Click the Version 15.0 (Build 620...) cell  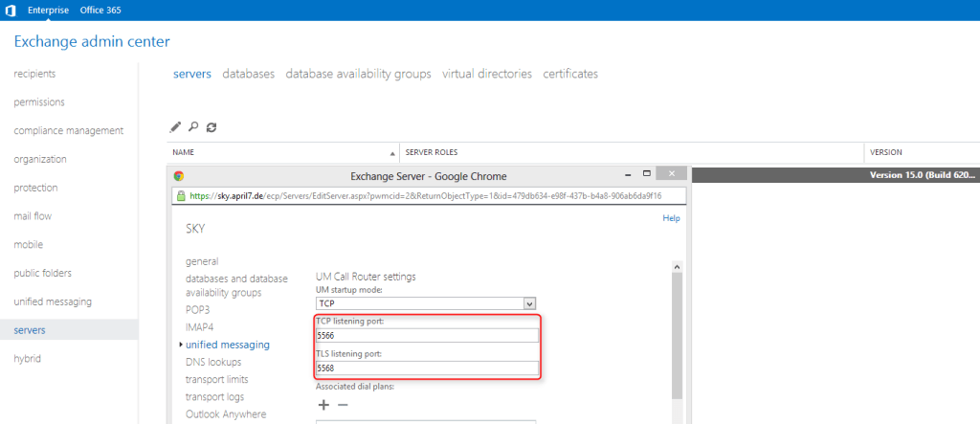coord(922,175)
